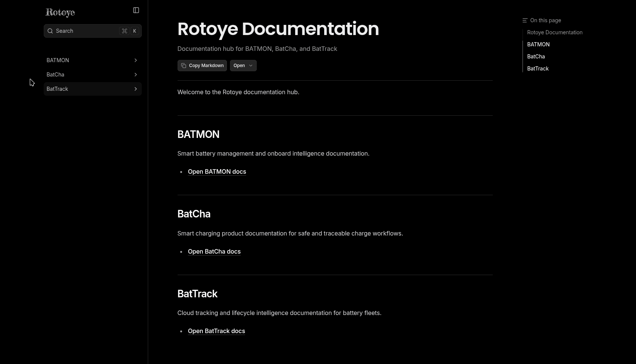Follow the Open BATMON docs link
This screenshot has width=636, height=364.
click(x=217, y=172)
